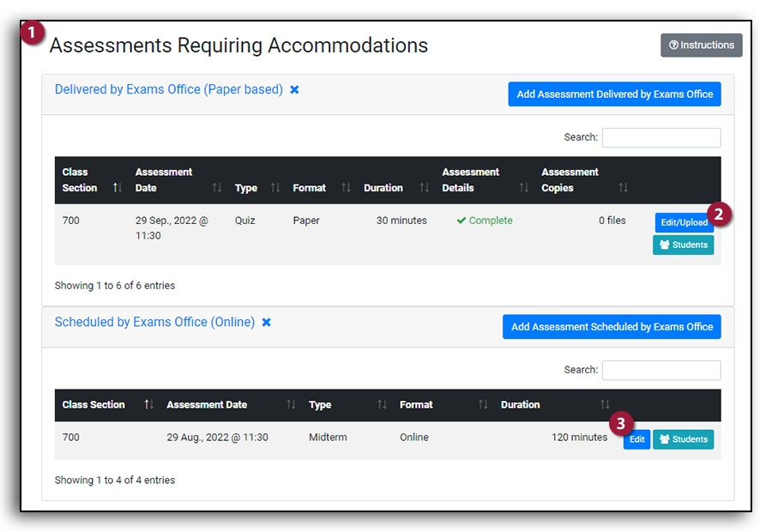Focus the online table Search field
Viewport: 772px width, 532px height.
coord(660,370)
